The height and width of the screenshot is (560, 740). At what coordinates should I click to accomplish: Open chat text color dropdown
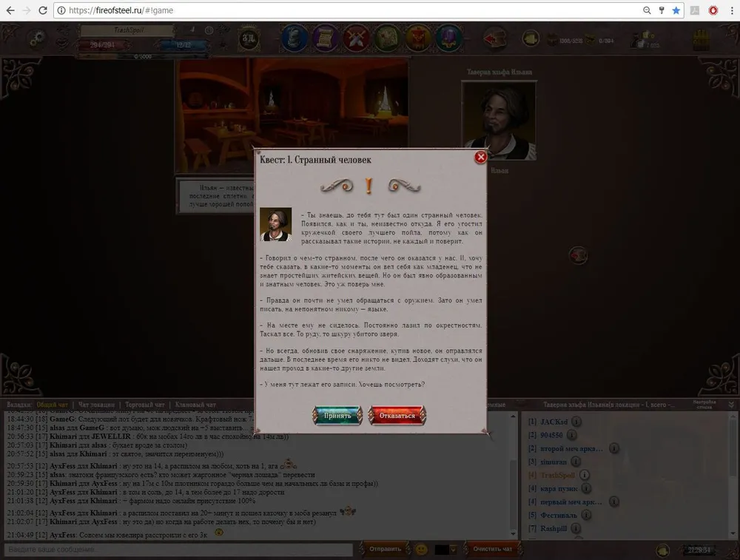pos(454,550)
